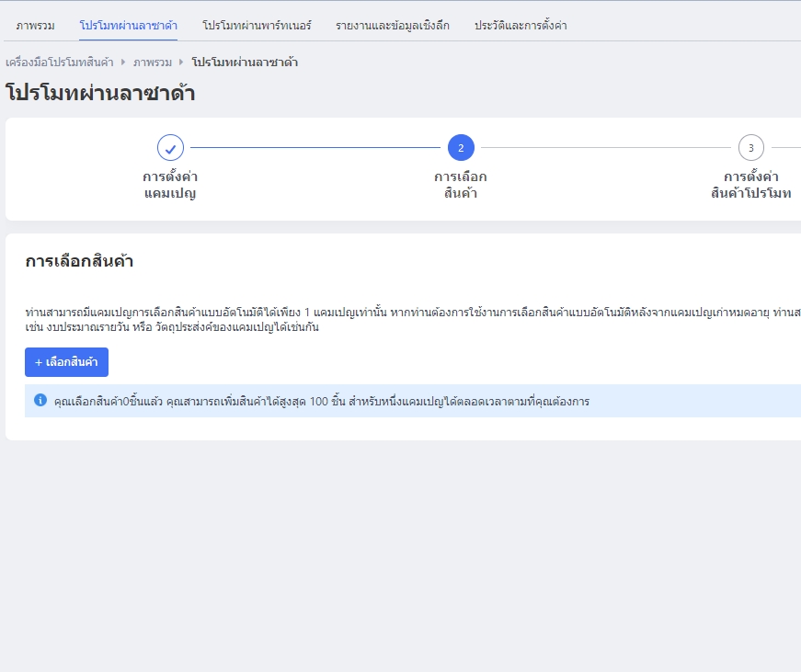Screen dimensions: 801x672
Task: Switch to โปรโมทผ่านพาร์ทเนอร์ tab
Action: pos(257,26)
